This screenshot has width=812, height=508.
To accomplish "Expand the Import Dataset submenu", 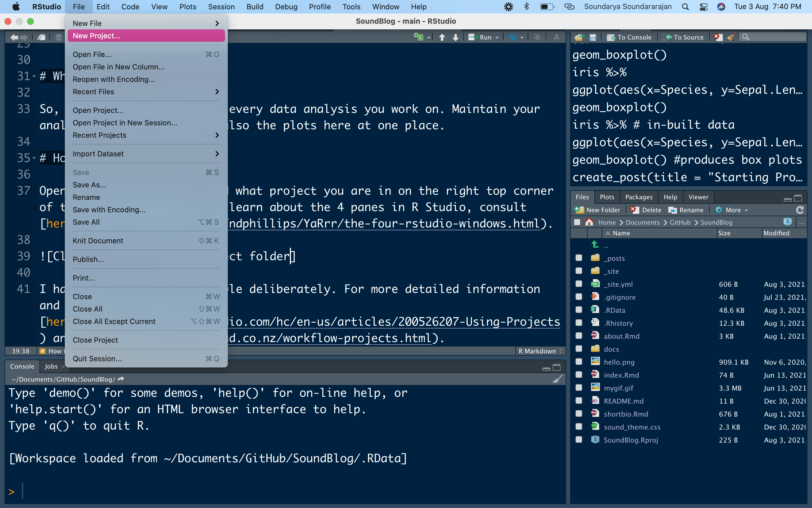I will [x=146, y=154].
